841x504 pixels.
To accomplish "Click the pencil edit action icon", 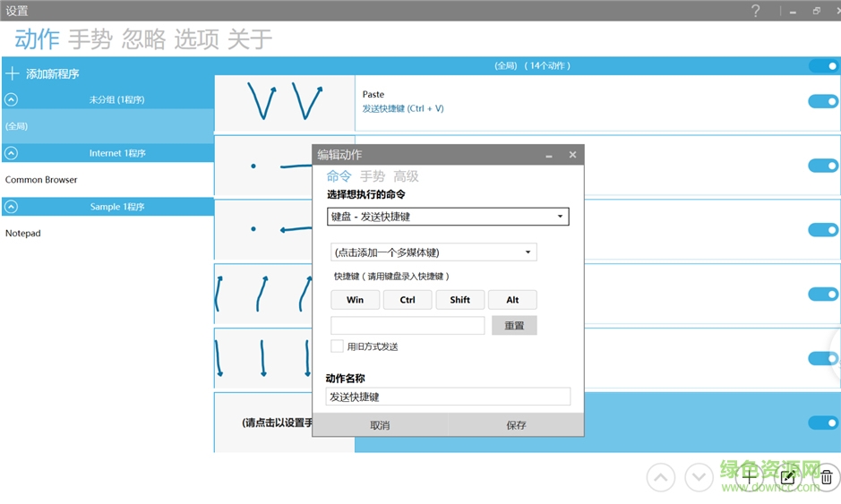I will (x=788, y=477).
